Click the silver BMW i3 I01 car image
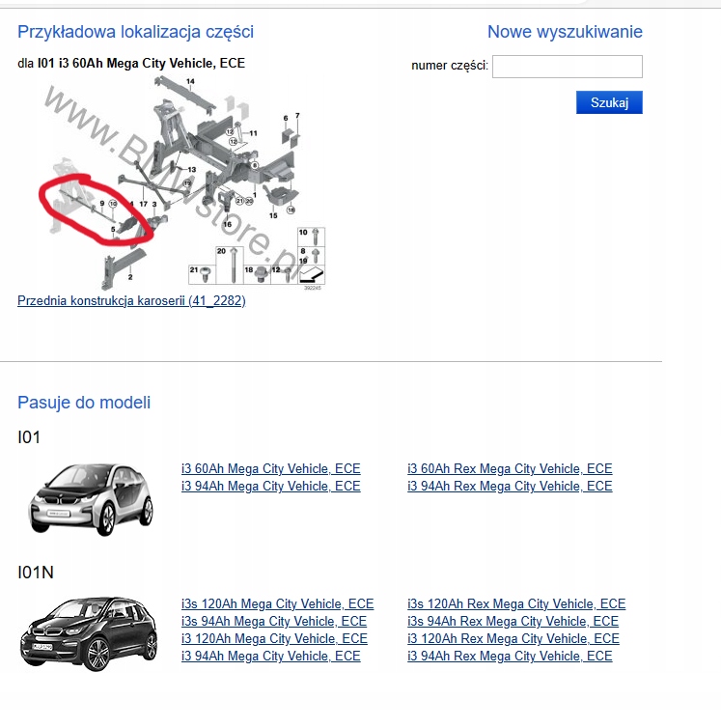Screen dimensions: 721x728 [x=92, y=499]
